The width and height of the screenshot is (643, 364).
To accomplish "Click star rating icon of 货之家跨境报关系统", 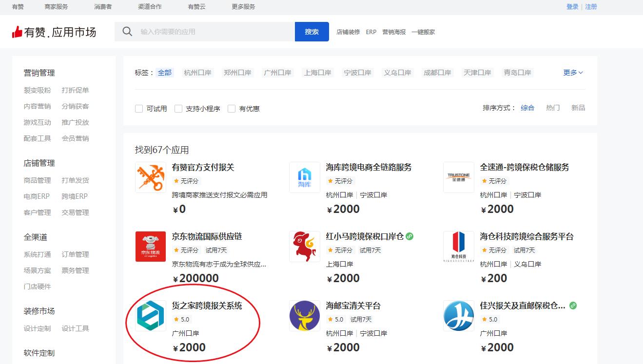I will (176, 320).
